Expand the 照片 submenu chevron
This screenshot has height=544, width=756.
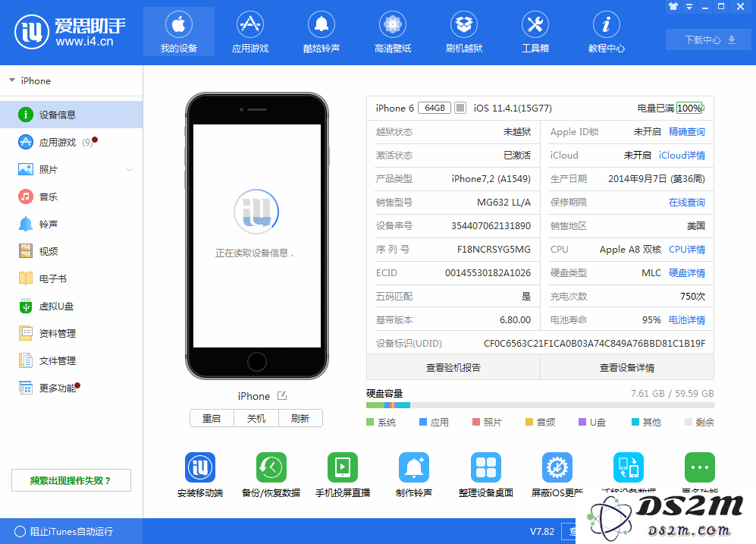pos(130,169)
